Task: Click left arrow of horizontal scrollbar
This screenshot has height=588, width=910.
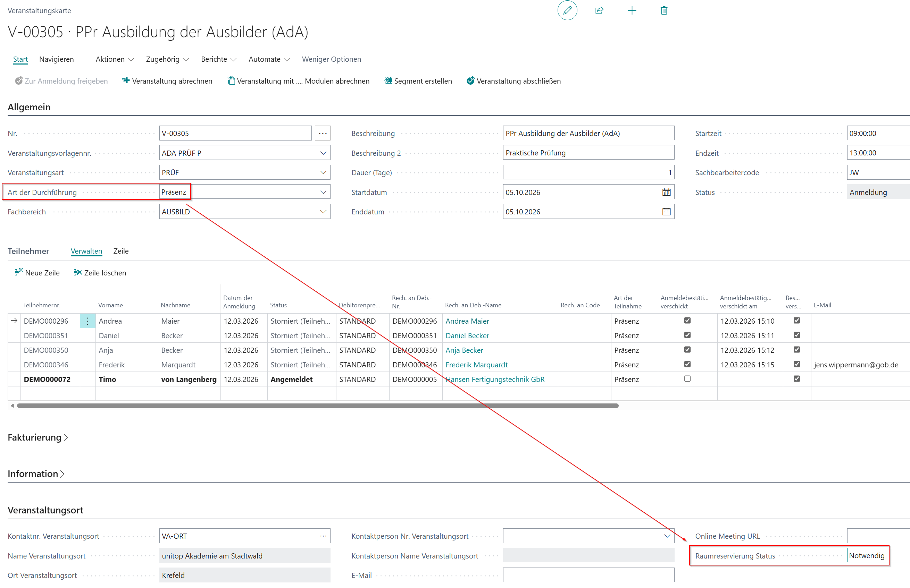Action: (x=12, y=406)
